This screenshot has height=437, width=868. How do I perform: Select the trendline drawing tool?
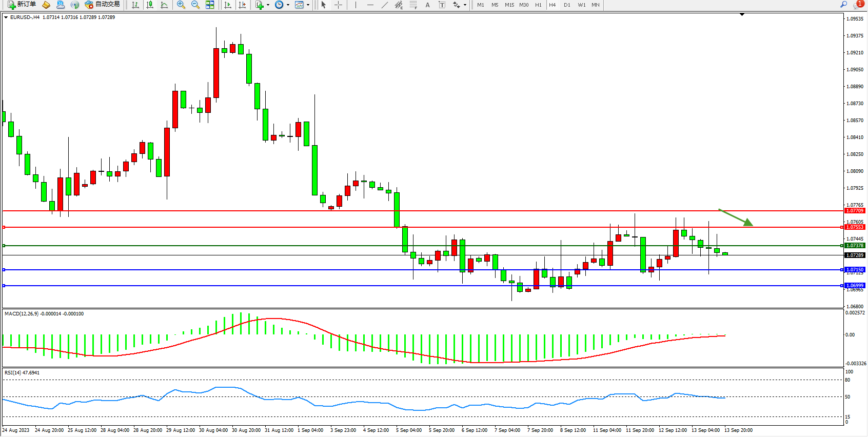pyautogui.click(x=385, y=5)
